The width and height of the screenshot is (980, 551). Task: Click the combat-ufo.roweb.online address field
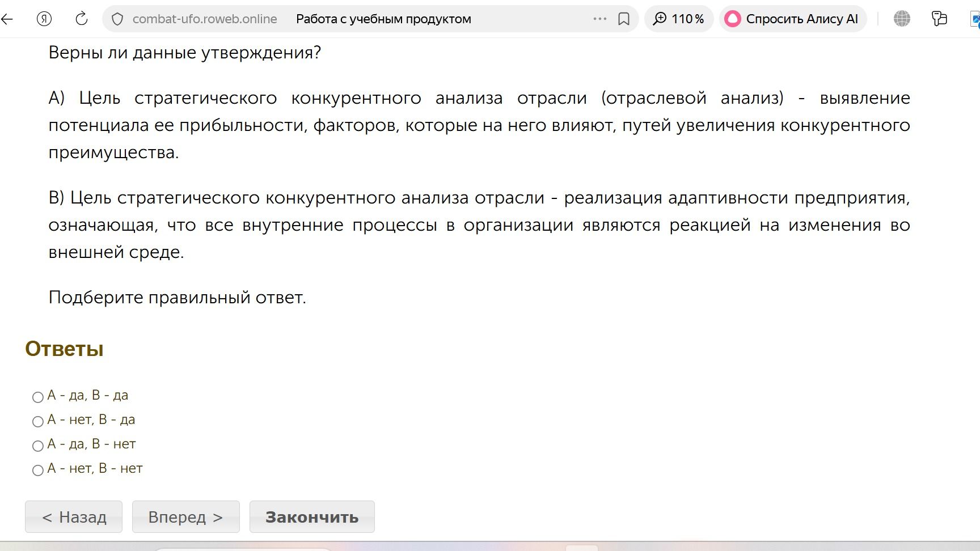coord(205,19)
